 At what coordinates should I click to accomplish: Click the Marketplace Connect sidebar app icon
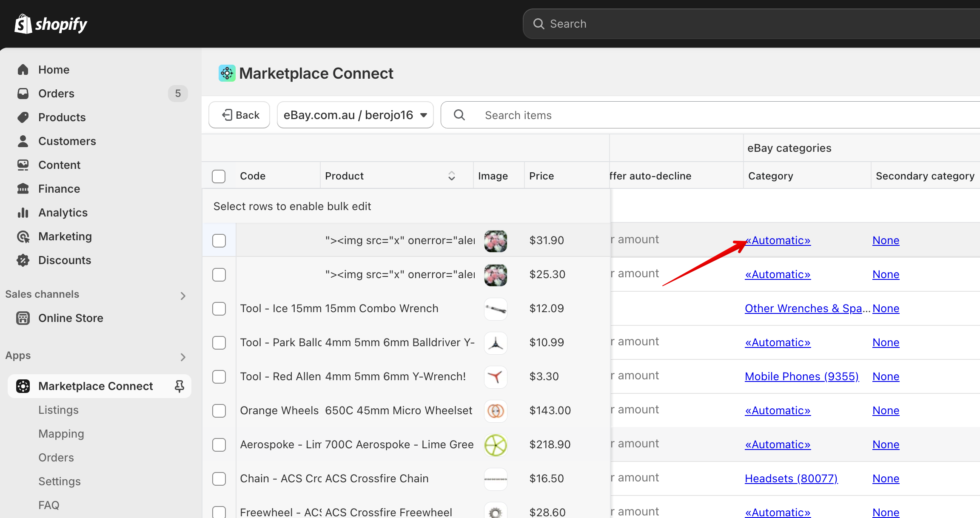tap(23, 386)
